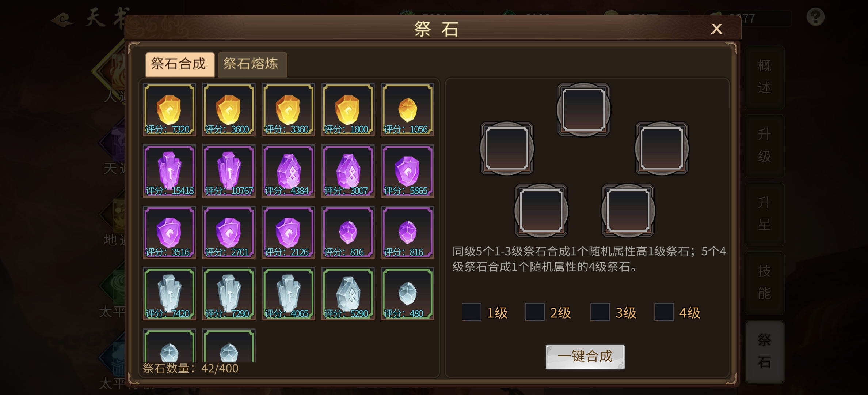
Task: Click the 一键合成 button
Action: click(585, 357)
